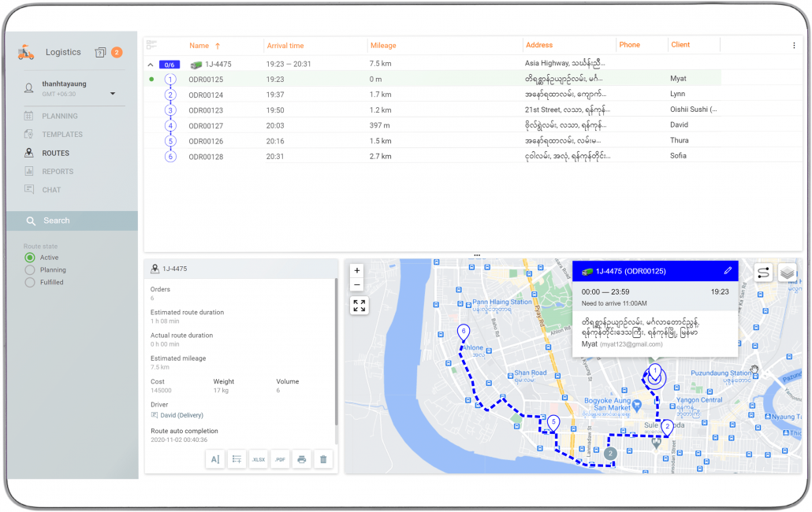The height and width of the screenshot is (512, 812).
Task: Click the map layers icon
Action: point(787,273)
